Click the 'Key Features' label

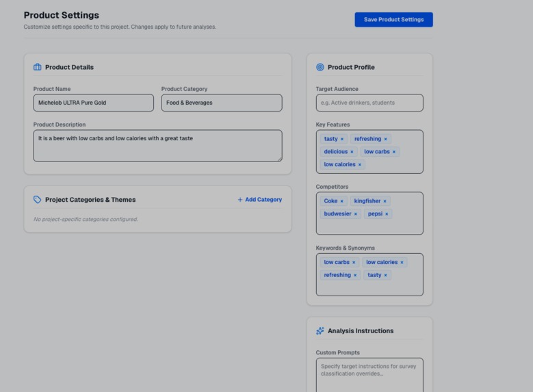[x=333, y=125]
